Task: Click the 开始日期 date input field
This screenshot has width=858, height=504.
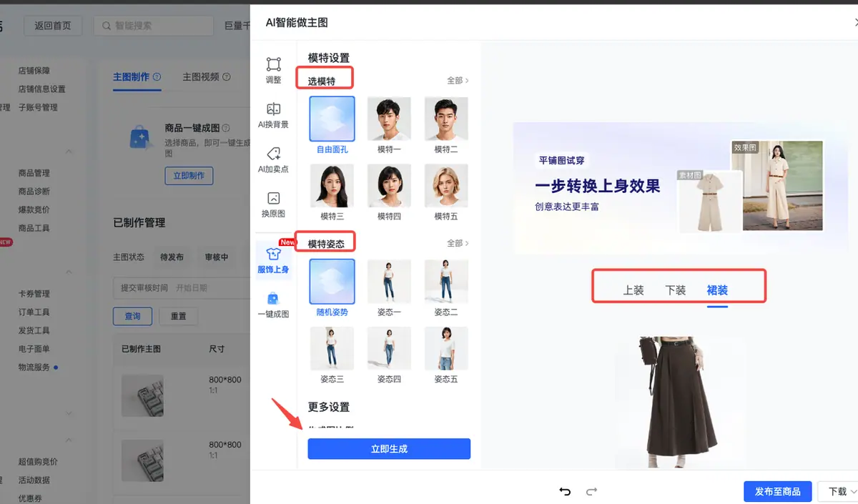Action: pos(192,288)
